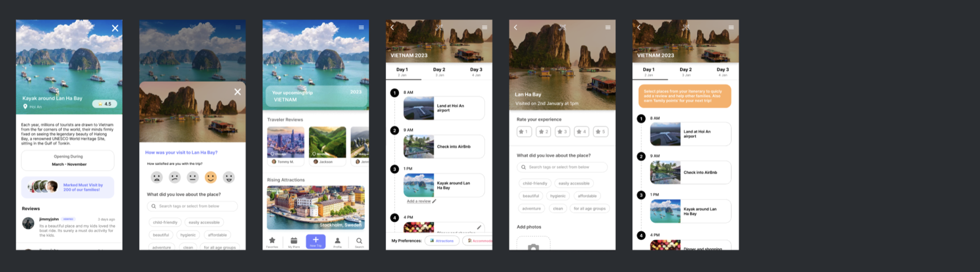Select the slightly sad face in feedback popup
Screen dimensions: 980x272
175,177
